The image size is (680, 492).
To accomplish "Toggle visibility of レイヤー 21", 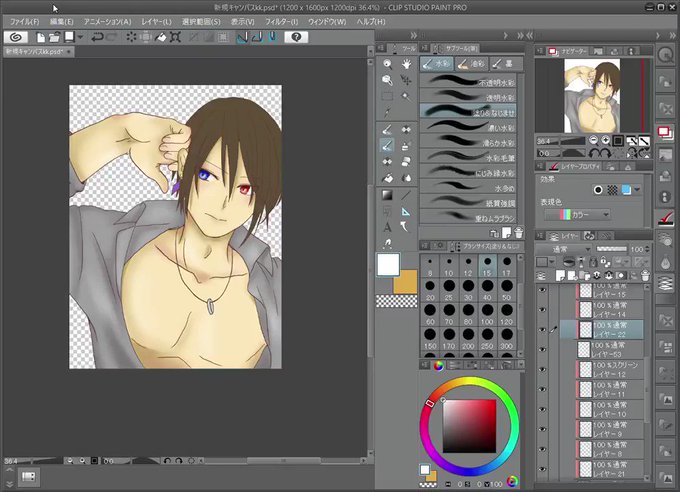I will 543,469.
